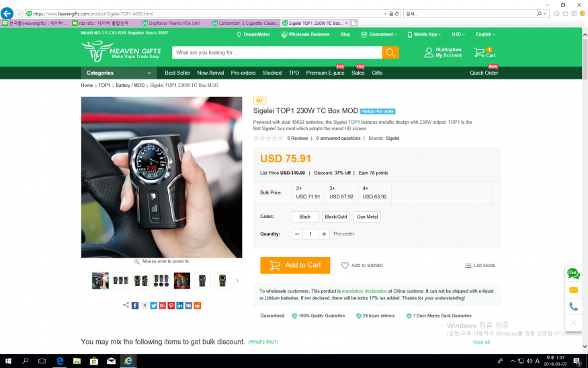Share product on VK
This screenshot has height=368, width=588.
[x=189, y=305]
